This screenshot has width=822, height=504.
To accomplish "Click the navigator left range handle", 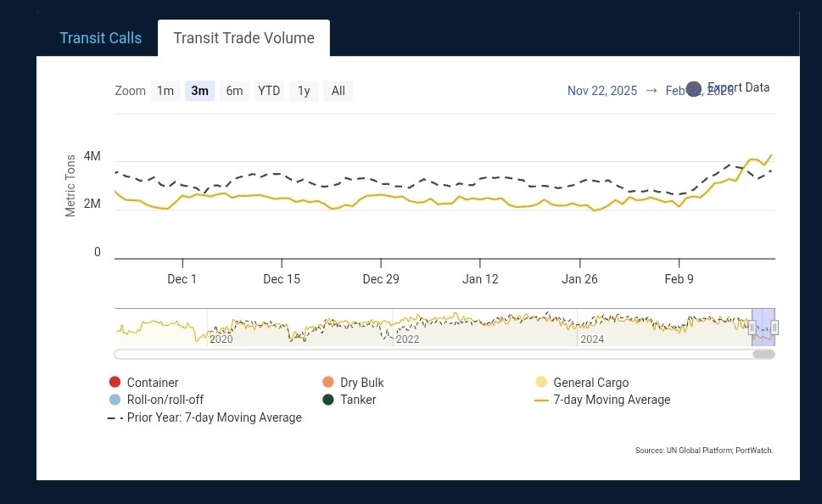I will 752,328.
